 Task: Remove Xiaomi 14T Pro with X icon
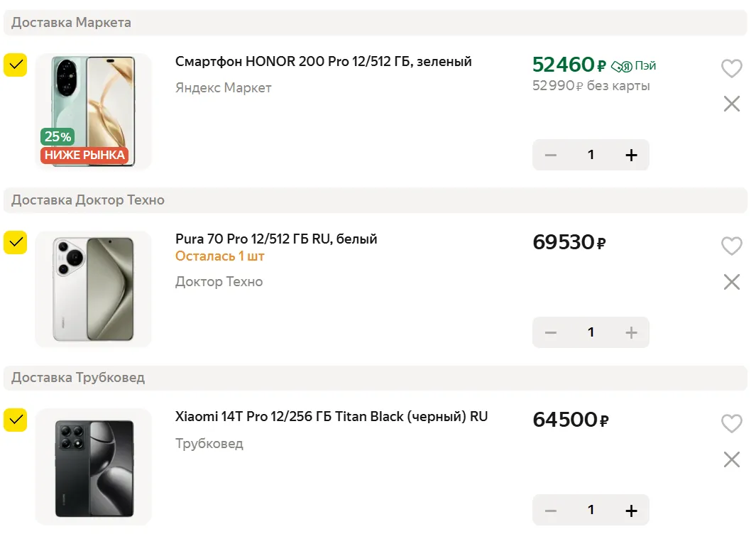click(x=731, y=459)
